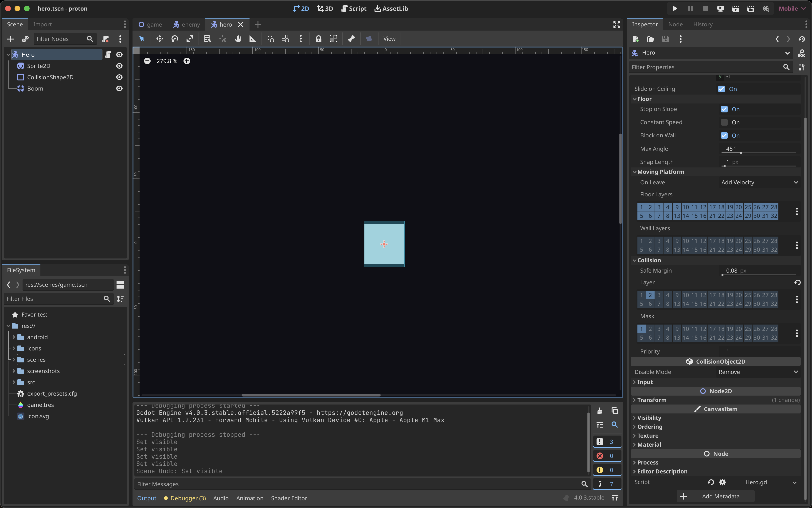This screenshot has height=508, width=812.
Task: Switch to the enemy scene tab
Action: coord(187,24)
